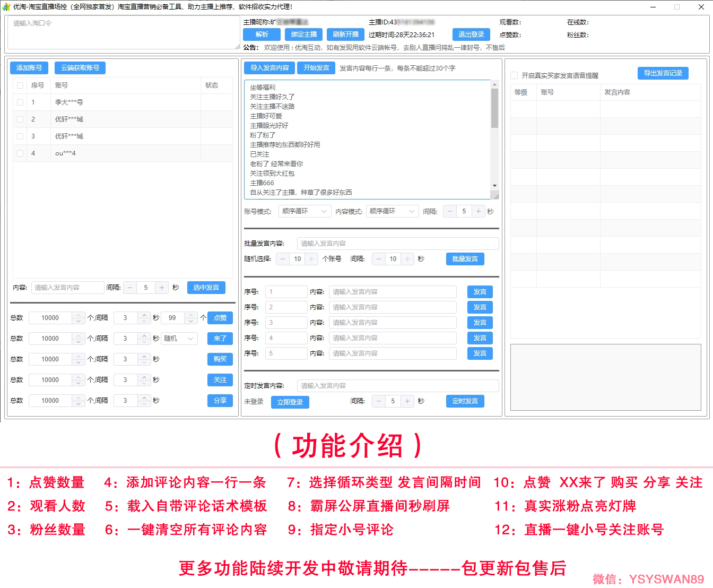The image size is (713, 588).
Task: Click the 请输入淘口令 text field
Action: point(123,33)
